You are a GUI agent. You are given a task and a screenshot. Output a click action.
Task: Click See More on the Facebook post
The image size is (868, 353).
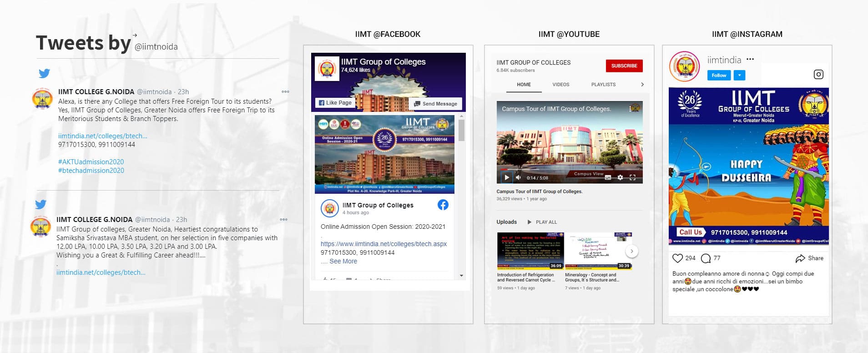point(343,262)
